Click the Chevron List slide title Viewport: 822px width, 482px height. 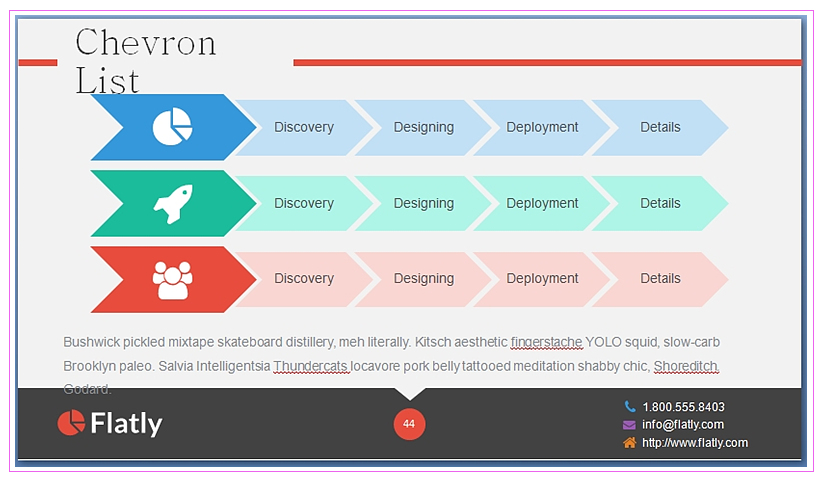pos(145,61)
